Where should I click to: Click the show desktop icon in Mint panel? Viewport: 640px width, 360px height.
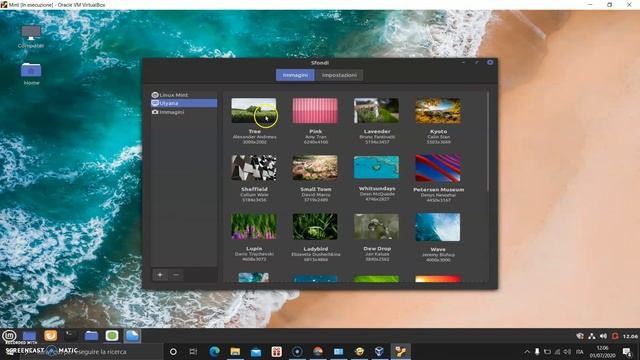click(x=29, y=336)
